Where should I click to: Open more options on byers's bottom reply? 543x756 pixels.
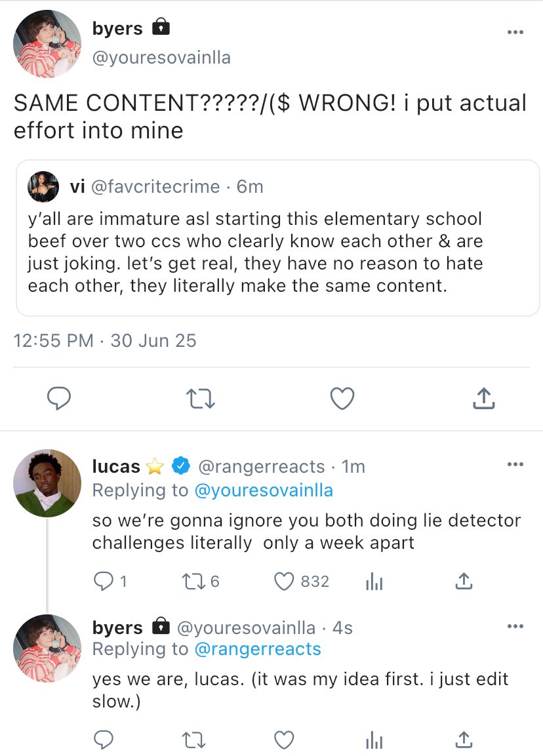tap(515, 626)
